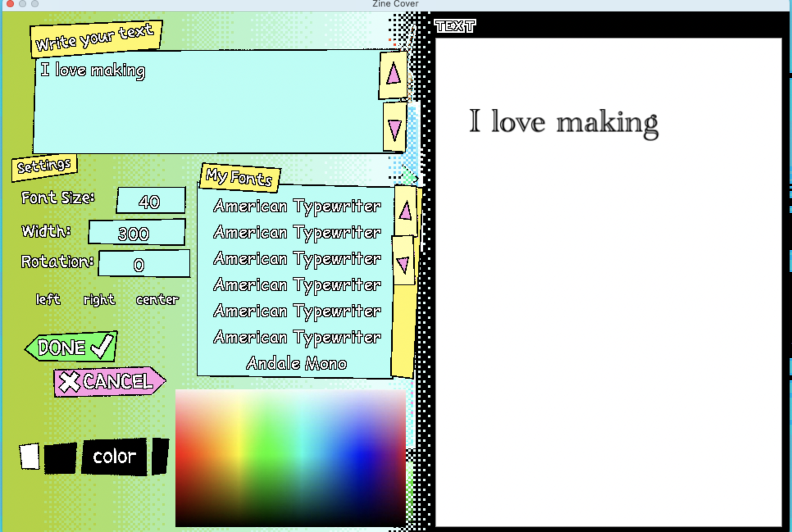This screenshot has width=792, height=532.
Task: Select right text alignment
Action: 99,300
